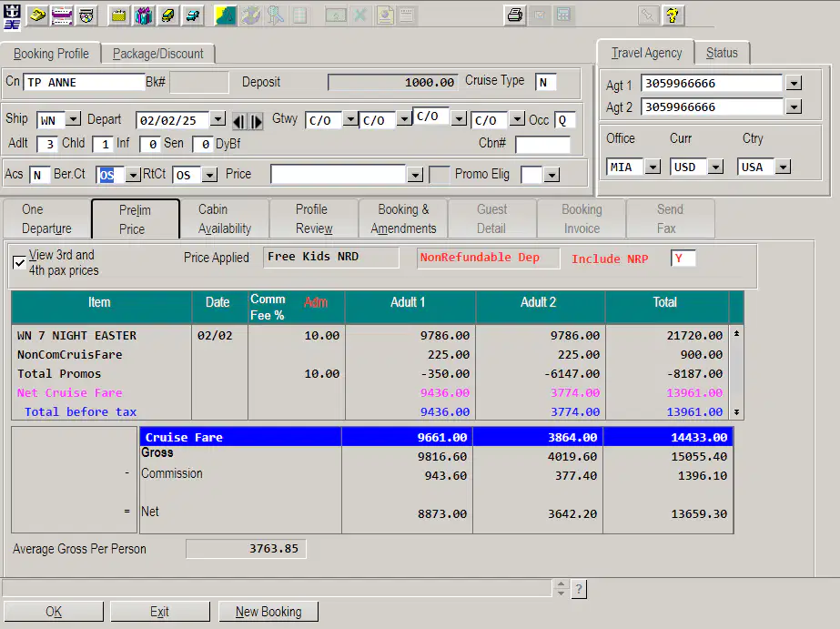Click the dimmed globe toolbar icon
The image size is (840, 629).
(249, 15)
